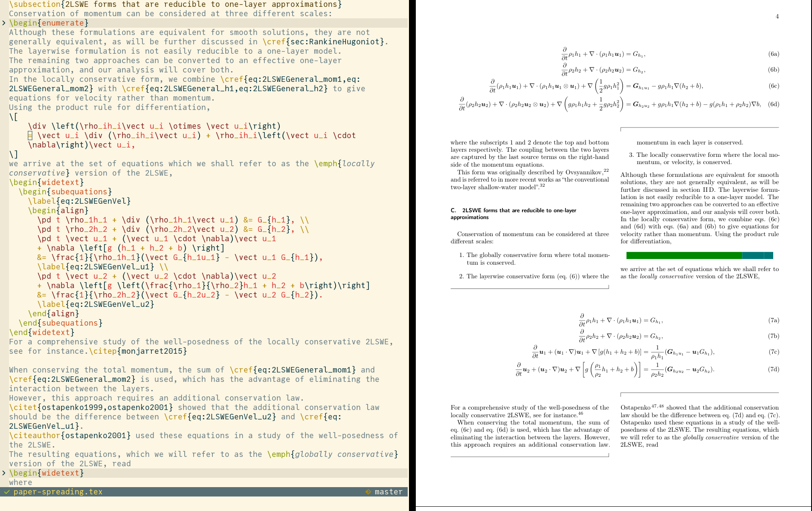The image size is (812, 511).
Task: Click the \] display math closing line
Action: [x=14, y=154]
